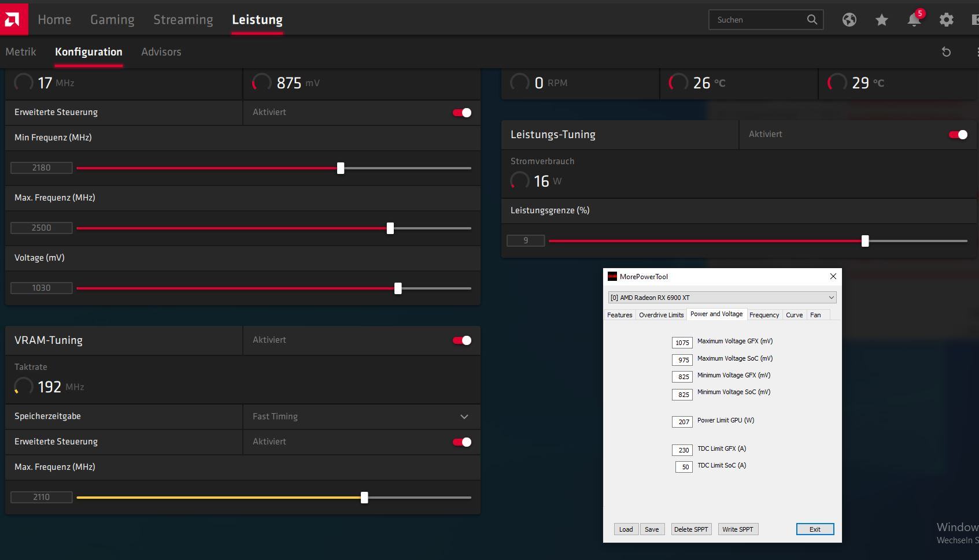Select Power and Voltage tab
This screenshot has height=560, width=979.
[x=716, y=314]
